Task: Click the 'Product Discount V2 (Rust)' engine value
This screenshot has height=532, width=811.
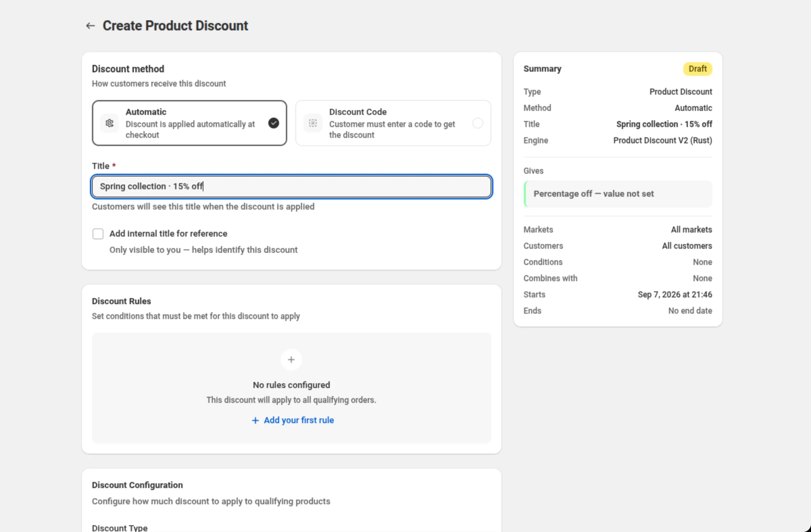Action: 663,140
